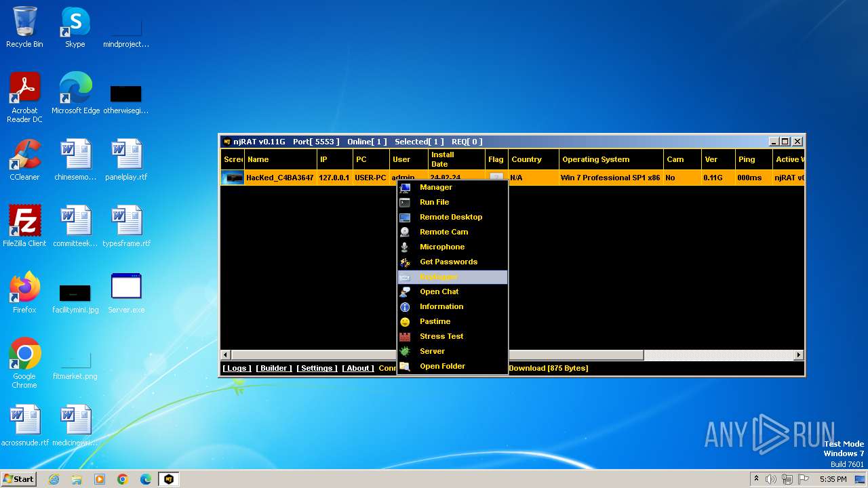The width and height of the screenshot is (868, 488).
Task: Click the Ping column header
Action: click(754, 159)
